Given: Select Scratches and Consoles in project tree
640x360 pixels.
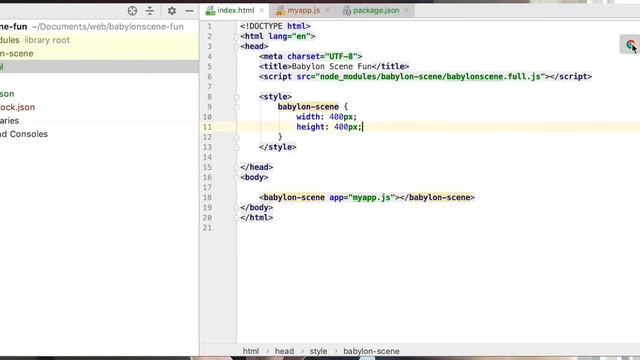Looking at the screenshot, I should pos(99,134).
